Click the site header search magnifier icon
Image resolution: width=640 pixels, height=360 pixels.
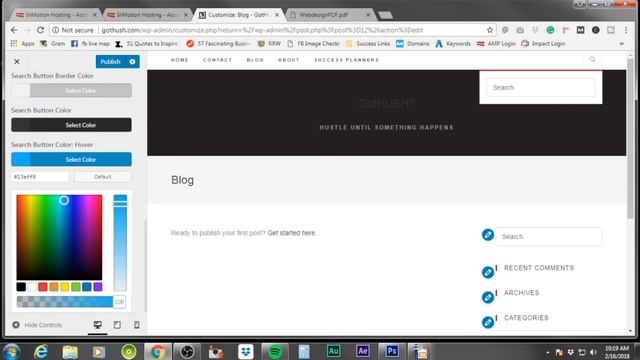(x=592, y=60)
